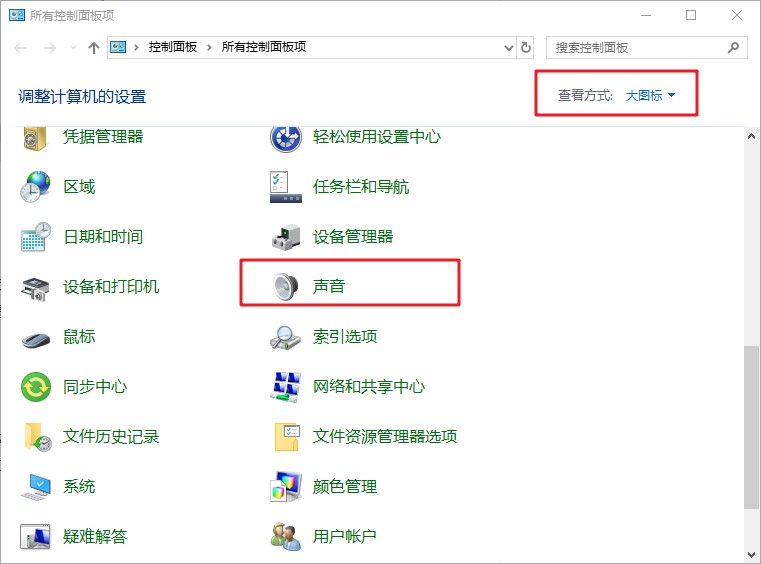Open the 大图标 view mode dropdown
Image resolution: width=761 pixels, height=564 pixels.
click(x=650, y=96)
